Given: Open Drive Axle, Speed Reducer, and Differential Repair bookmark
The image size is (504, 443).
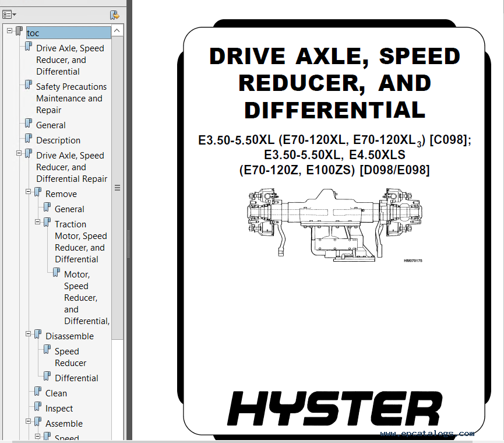Looking at the screenshot, I should (72, 167).
